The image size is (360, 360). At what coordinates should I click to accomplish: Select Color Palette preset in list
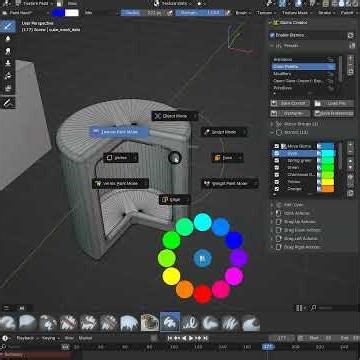(x=303, y=66)
